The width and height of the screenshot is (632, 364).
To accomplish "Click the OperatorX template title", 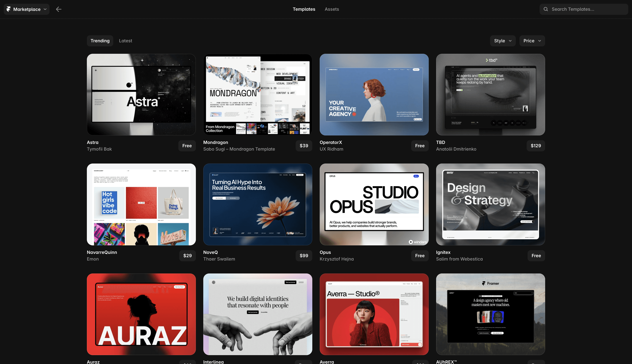I will tap(331, 142).
